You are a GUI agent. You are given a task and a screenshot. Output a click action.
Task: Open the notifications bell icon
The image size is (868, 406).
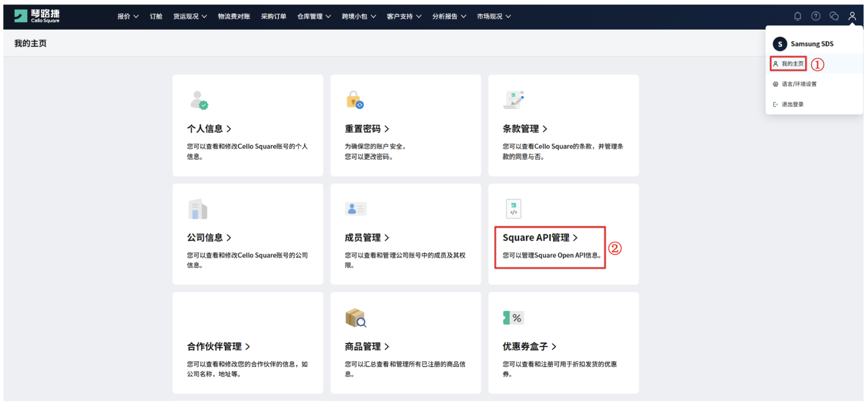(x=797, y=16)
